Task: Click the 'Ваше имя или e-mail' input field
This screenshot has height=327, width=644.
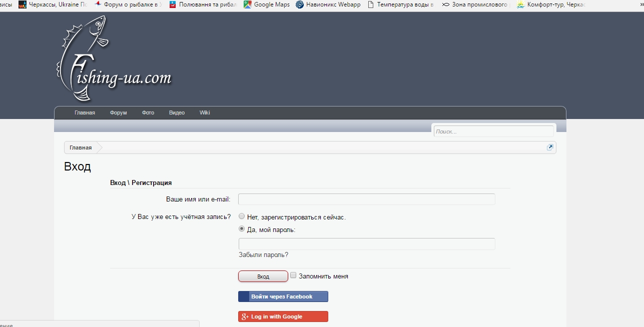Action: 366,199
